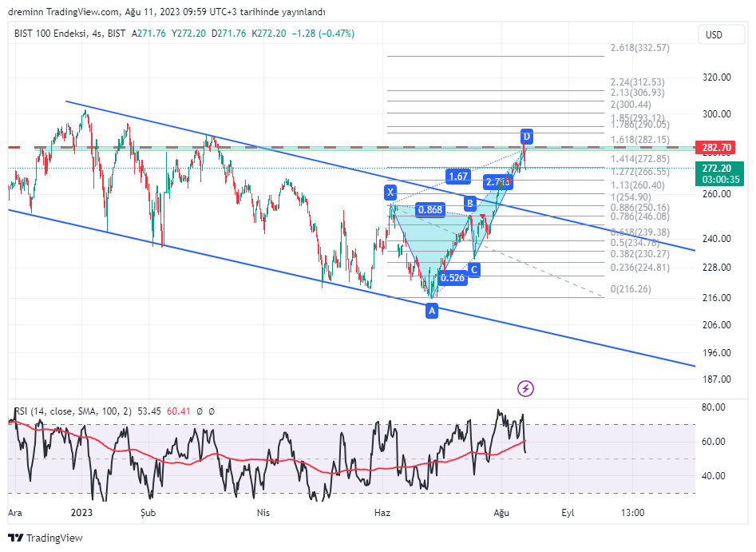756x552 pixels.
Task: Click the 187.00 price axis label
Action: click(x=716, y=379)
